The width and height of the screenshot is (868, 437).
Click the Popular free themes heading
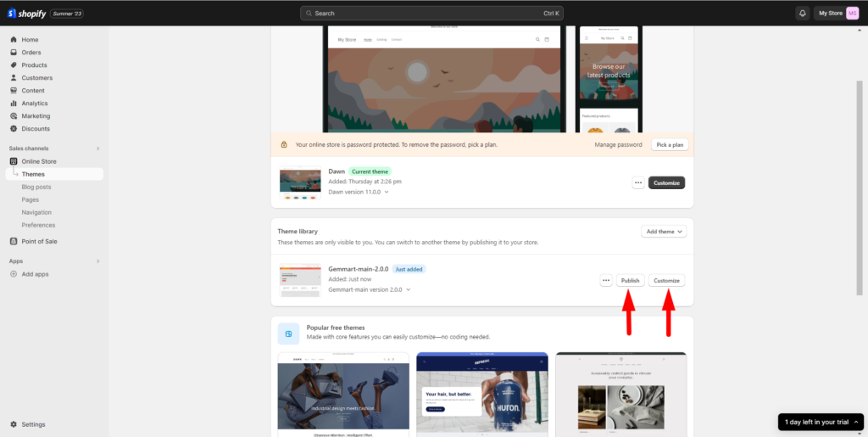[336, 328]
